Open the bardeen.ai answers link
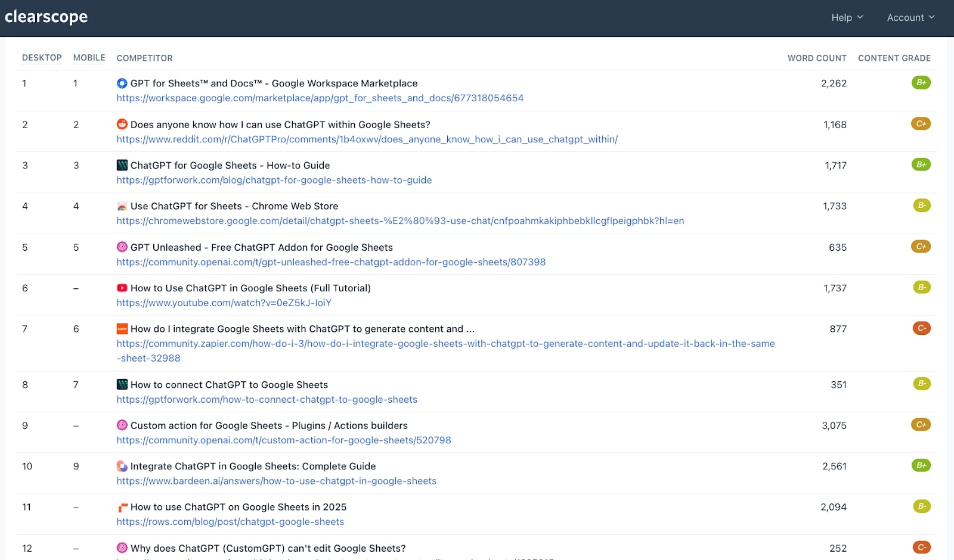 coord(277,481)
